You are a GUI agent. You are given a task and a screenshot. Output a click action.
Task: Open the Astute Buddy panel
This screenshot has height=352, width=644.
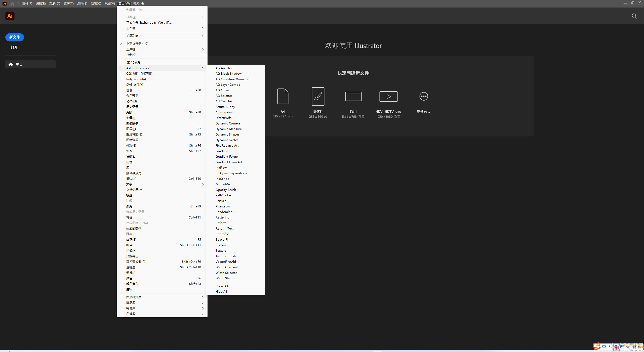tap(235, 107)
